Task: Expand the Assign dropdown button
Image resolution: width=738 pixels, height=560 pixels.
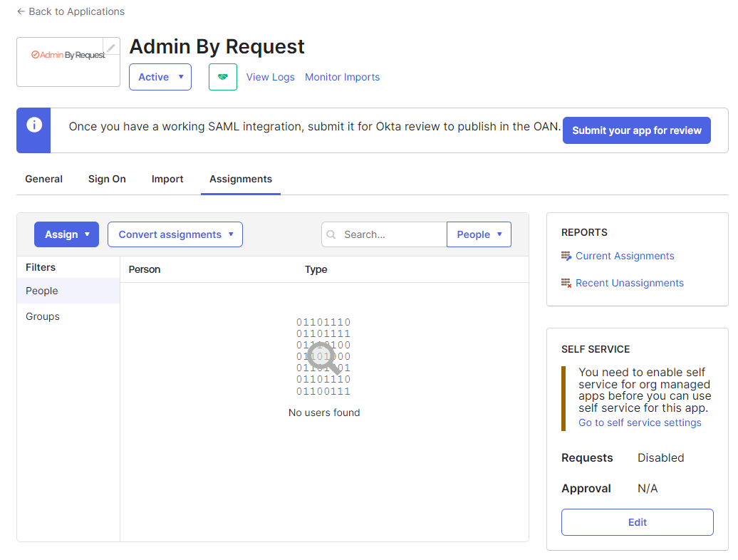Action: point(66,234)
